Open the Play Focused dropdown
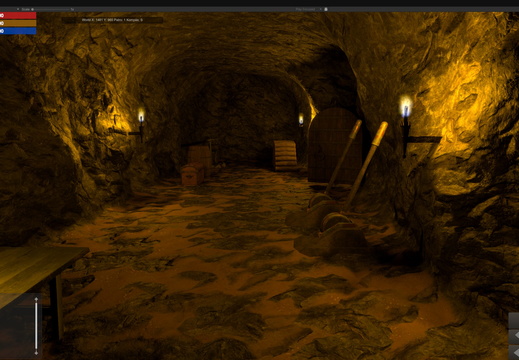 click(309, 9)
